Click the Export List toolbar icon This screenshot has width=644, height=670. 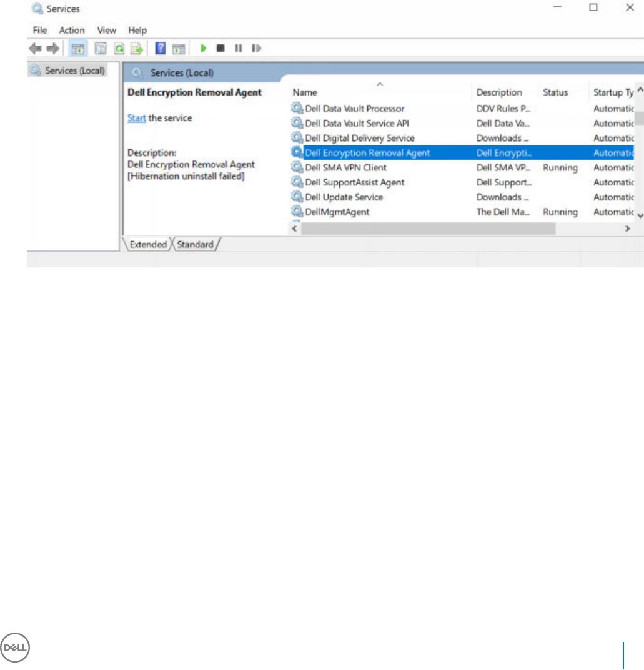[137, 48]
